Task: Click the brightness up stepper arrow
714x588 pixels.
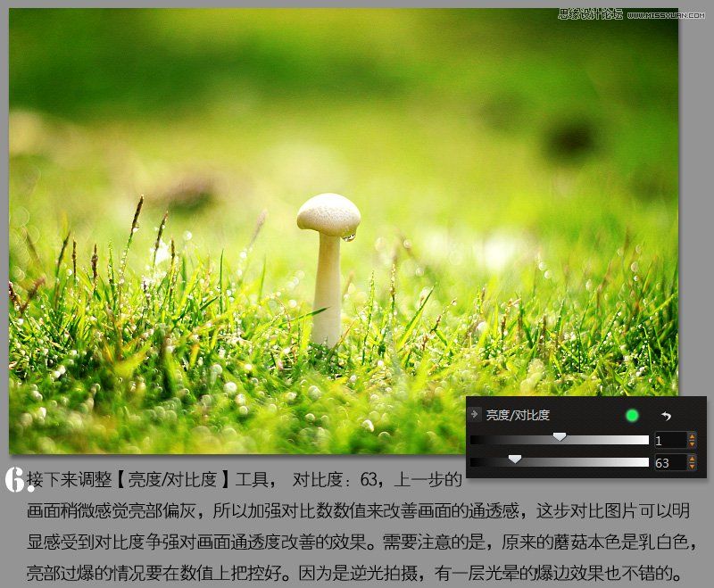Action: point(691,435)
